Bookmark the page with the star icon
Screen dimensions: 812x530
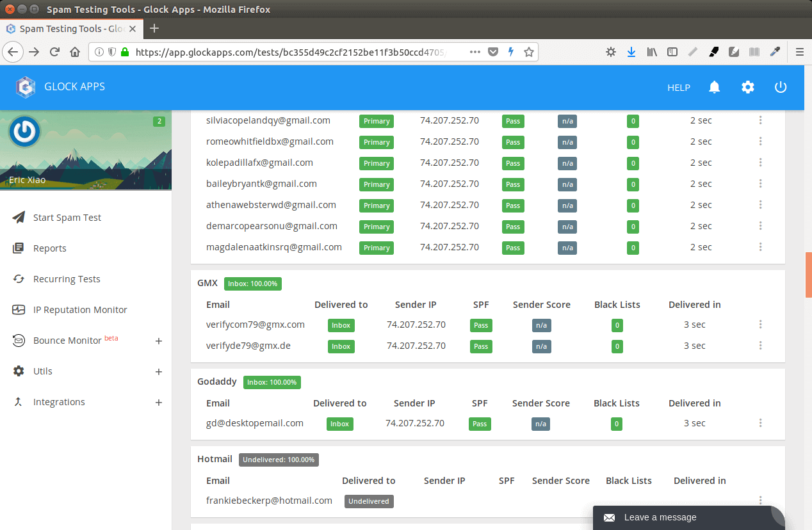pyautogui.click(x=530, y=52)
